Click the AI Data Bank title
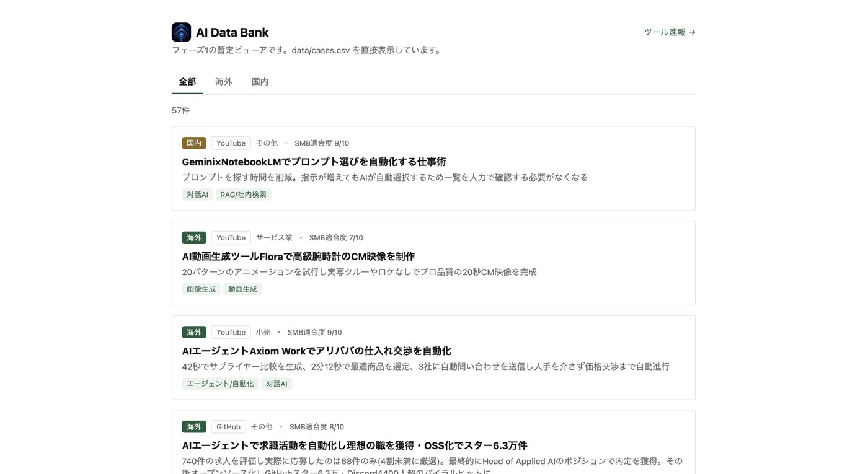The image size is (868, 474). (232, 33)
